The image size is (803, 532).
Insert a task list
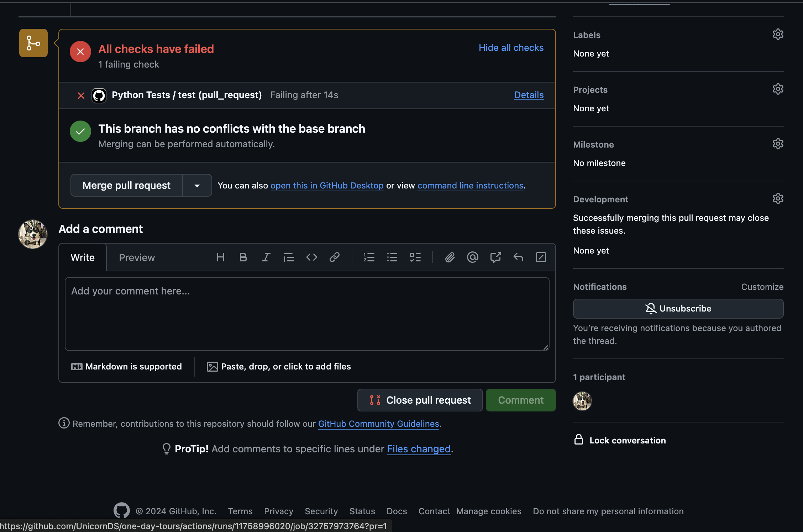tap(415, 257)
